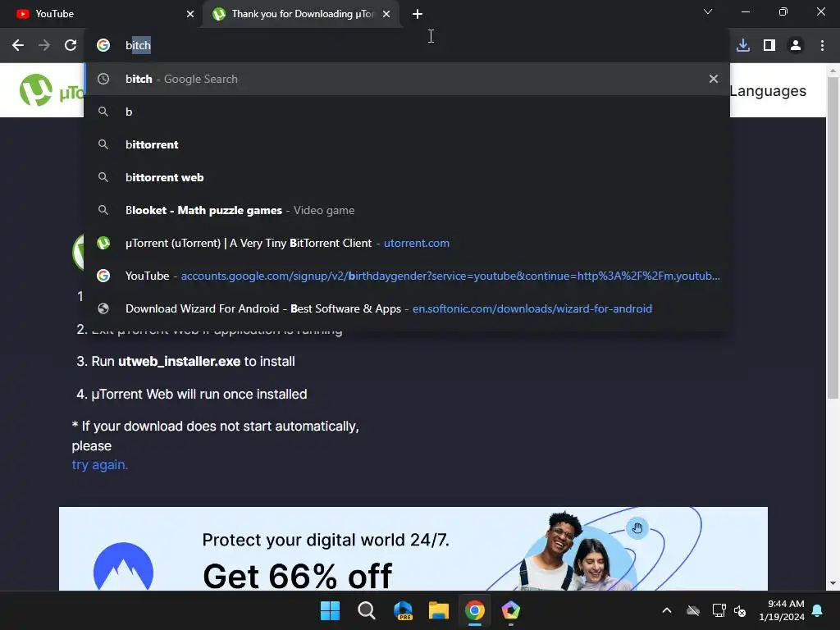Viewport: 840px width, 630px height.
Task: Close the YouTube tab
Action: [190, 14]
